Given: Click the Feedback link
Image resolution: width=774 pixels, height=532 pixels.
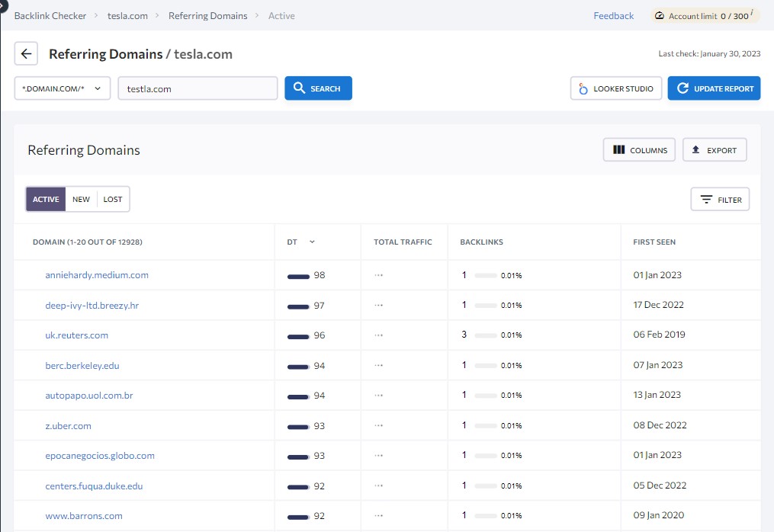Looking at the screenshot, I should point(614,16).
